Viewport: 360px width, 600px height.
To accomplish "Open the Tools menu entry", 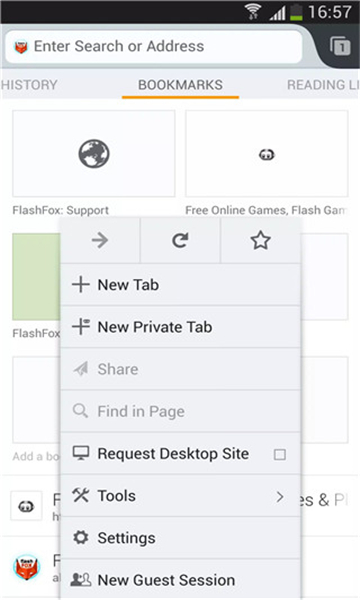I will tap(180, 496).
